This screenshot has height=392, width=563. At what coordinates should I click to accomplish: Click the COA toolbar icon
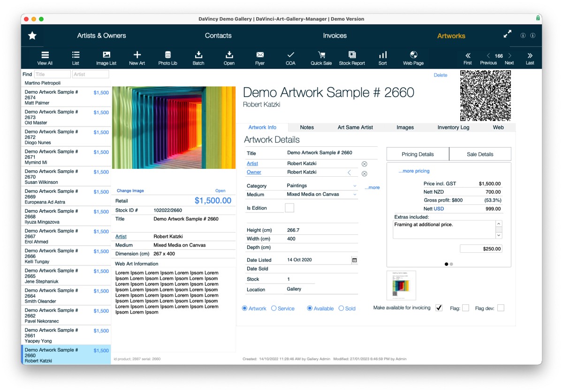290,57
